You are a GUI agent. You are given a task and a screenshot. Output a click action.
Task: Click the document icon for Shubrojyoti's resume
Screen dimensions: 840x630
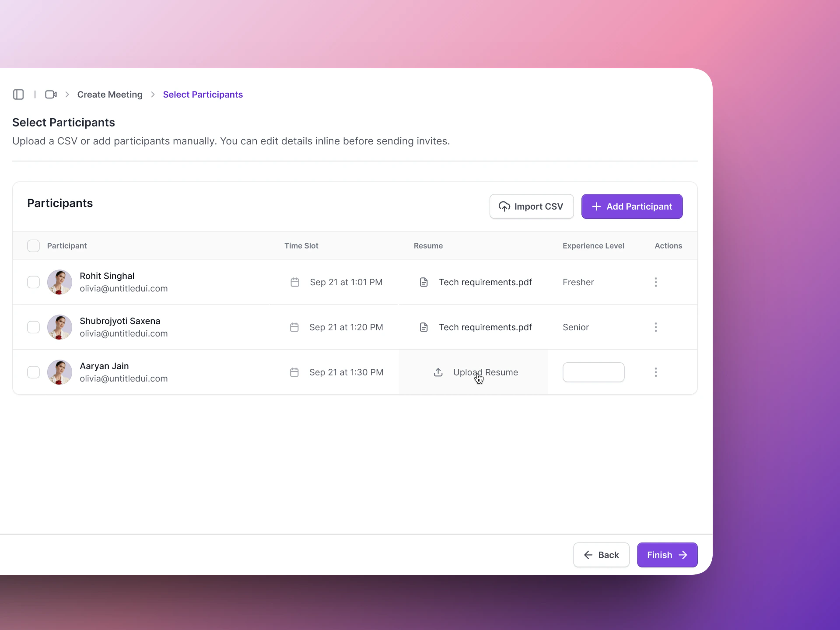point(423,327)
